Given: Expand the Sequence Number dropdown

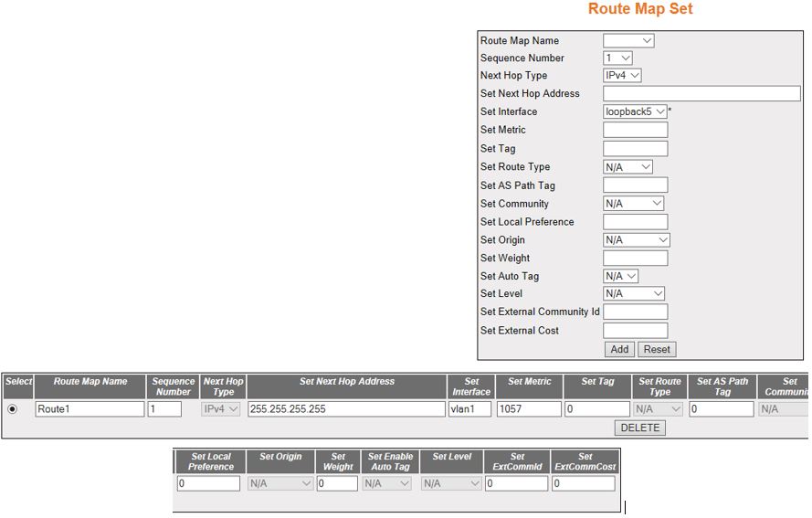Looking at the screenshot, I should (618, 58).
